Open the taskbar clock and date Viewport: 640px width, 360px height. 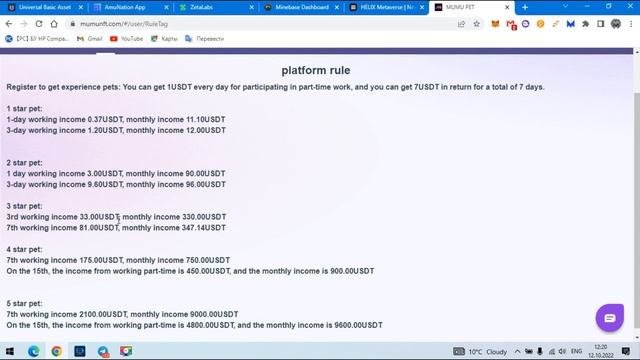(601, 351)
